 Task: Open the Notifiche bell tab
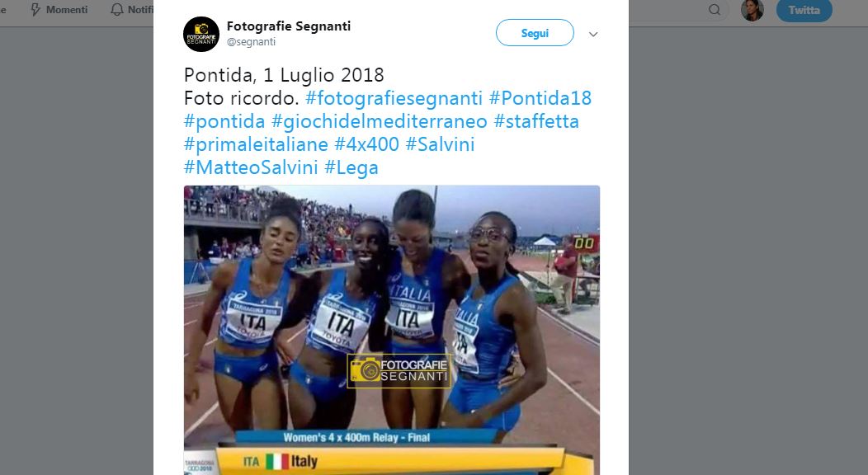coord(132,10)
